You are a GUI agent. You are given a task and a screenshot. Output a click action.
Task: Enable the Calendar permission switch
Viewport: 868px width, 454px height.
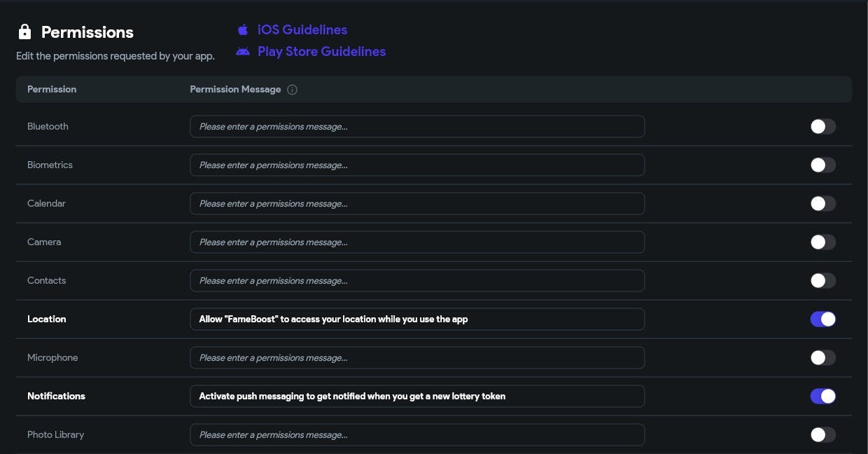click(822, 204)
